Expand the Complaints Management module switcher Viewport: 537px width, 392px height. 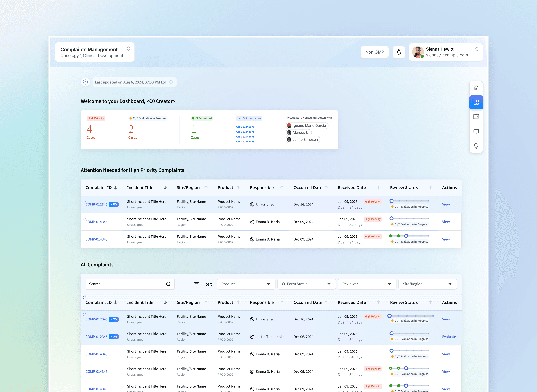pyautogui.click(x=128, y=49)
